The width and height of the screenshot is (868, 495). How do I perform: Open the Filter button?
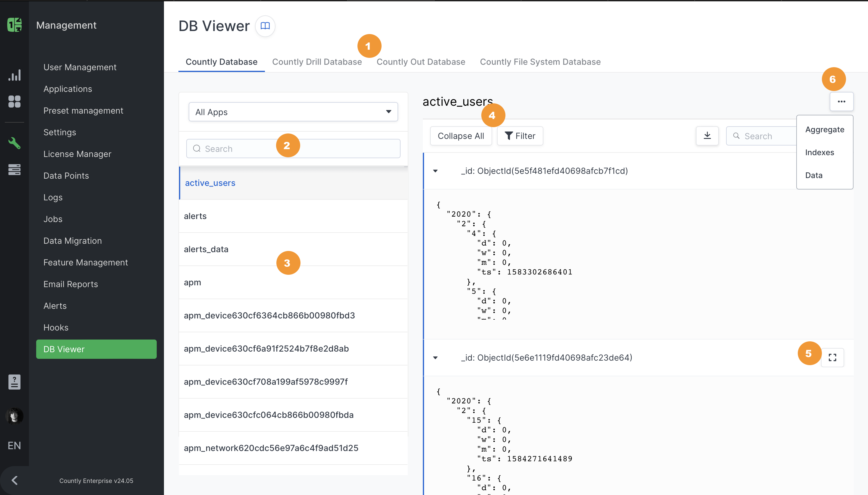[520, 136]
